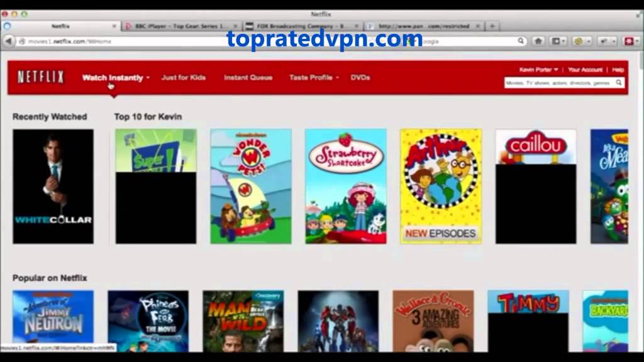
Task: Switch to the restricted page tab
Action: click(x=425, y=26)
